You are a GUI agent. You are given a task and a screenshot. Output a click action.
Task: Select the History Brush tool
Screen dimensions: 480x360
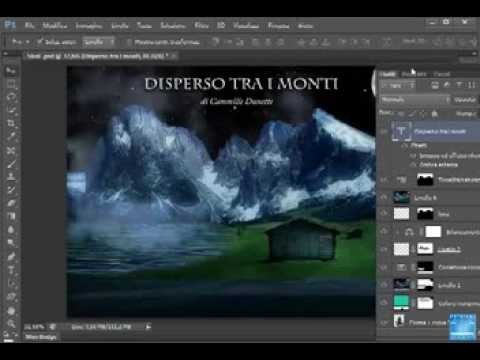click(x=11, y=190)
